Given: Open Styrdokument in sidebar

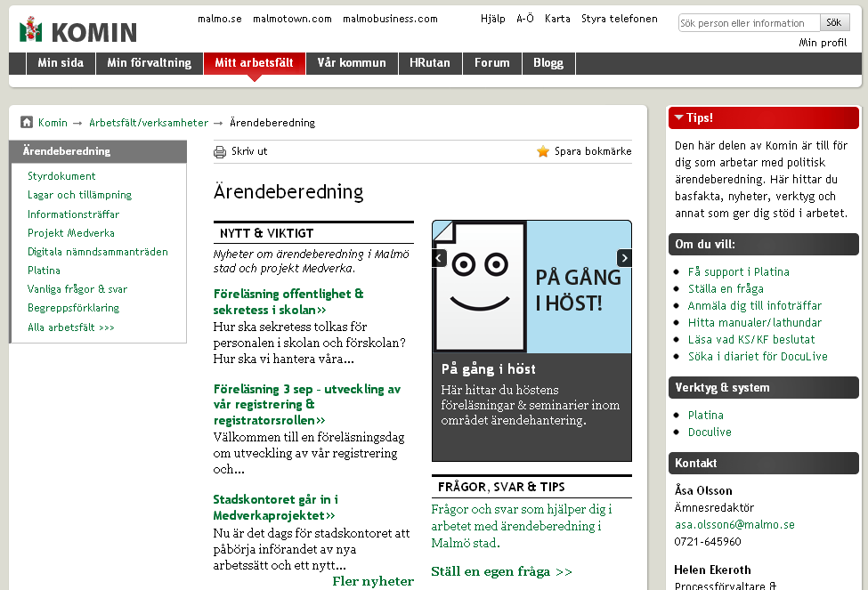Looking at the screenshot, I should [x=61, y=176].
